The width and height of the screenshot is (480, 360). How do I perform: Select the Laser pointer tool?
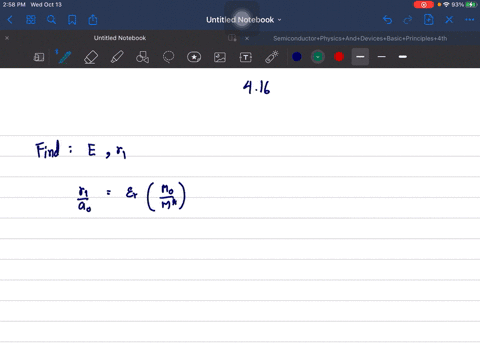(x=272, y=57)
